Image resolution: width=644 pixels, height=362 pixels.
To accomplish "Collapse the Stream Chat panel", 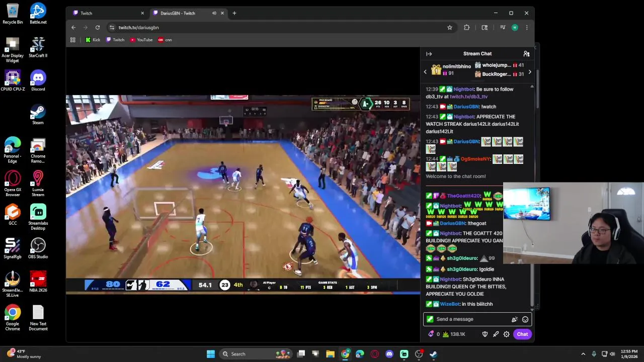I will pyautogui.click(x=429, y=54).
